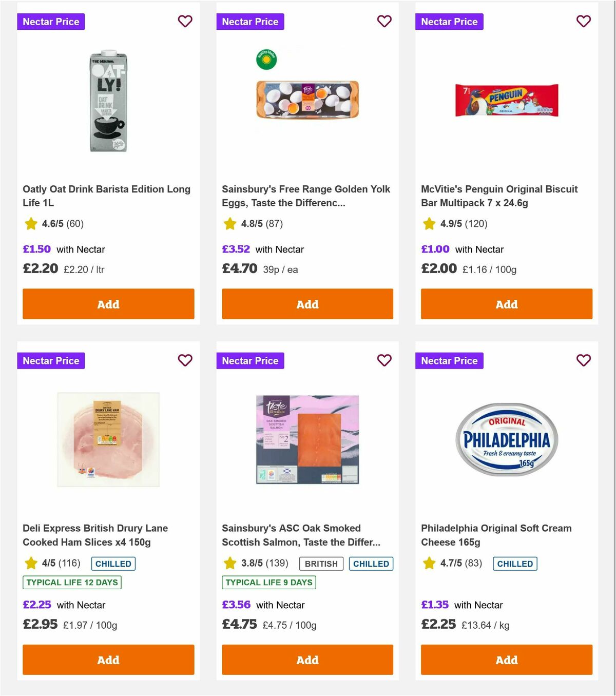This screenshot has width=616, height=696.
Task: Toggle favourite on Deli Express Ham
Action: click(185, 360)
